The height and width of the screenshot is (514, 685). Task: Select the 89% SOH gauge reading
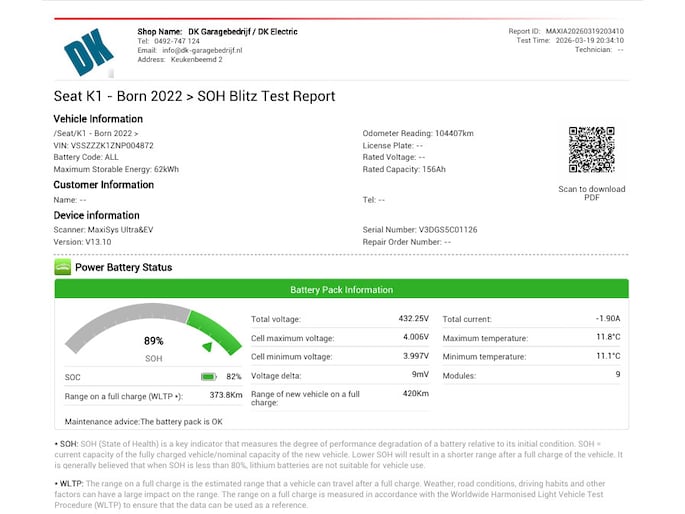(x=153, y=341)
